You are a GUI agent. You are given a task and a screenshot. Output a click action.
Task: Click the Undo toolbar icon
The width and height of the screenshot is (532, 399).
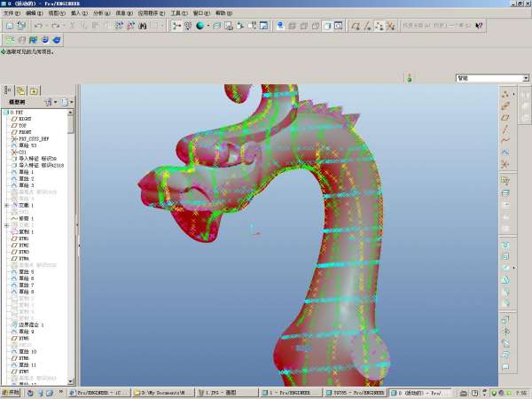(38, 26)
